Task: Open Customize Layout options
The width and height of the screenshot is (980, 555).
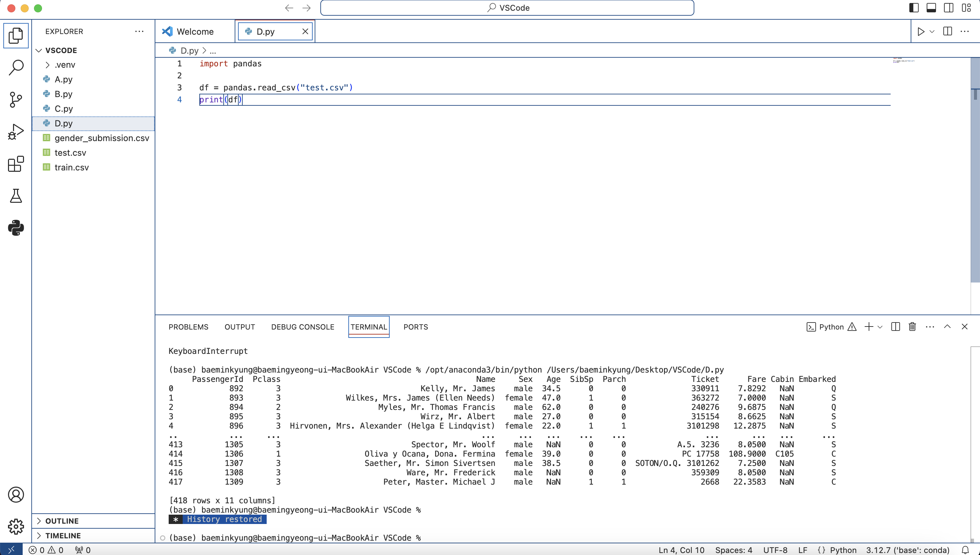Action: point(966,8)
